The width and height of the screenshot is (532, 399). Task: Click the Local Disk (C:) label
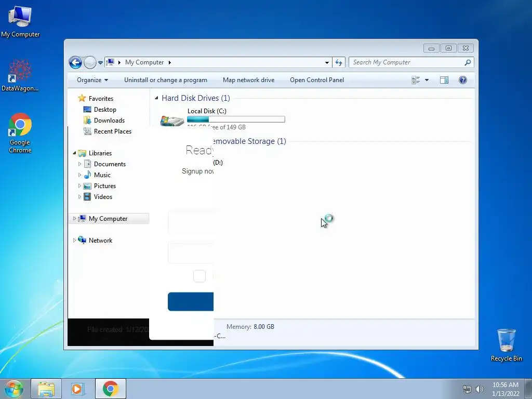pos(207,111)
